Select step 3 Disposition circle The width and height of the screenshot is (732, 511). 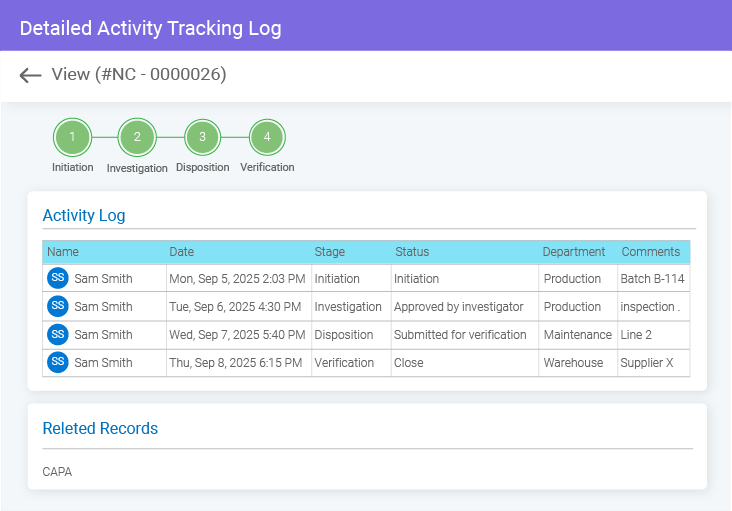202,137
